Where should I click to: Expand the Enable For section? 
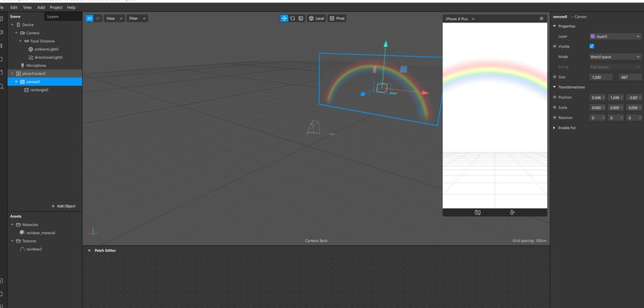coord(554,128)
